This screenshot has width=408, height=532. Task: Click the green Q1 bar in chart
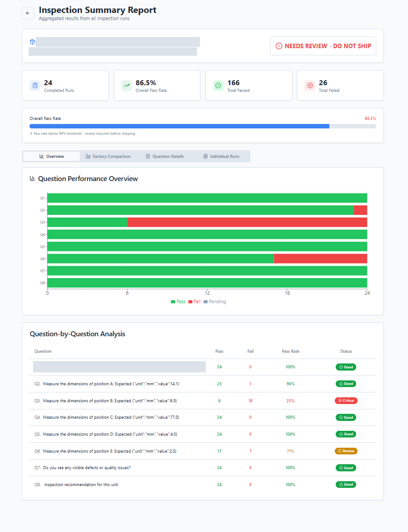coord(207,198)
